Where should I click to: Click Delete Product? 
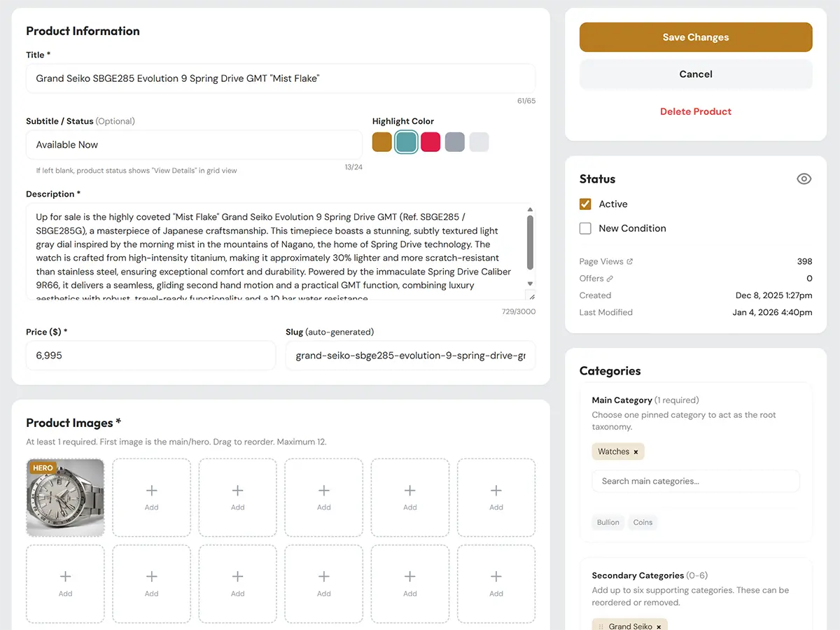click(695, 111)
